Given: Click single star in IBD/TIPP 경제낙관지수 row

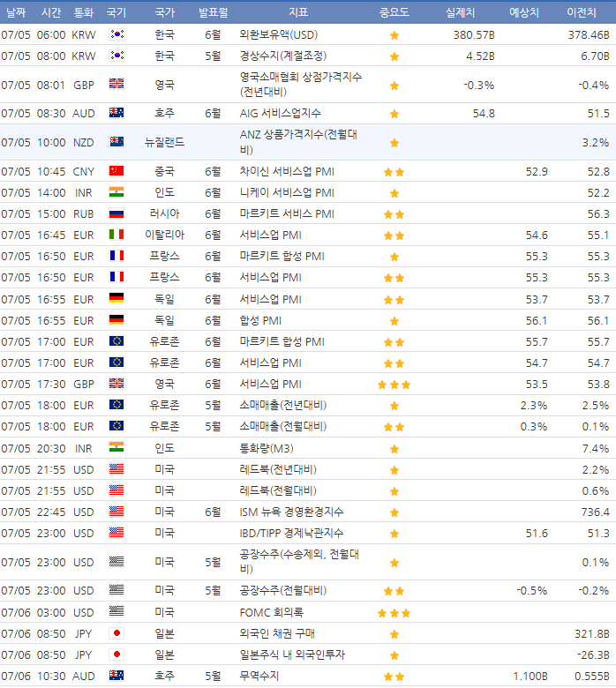Looking at the screenshot, I should [394, 534].
